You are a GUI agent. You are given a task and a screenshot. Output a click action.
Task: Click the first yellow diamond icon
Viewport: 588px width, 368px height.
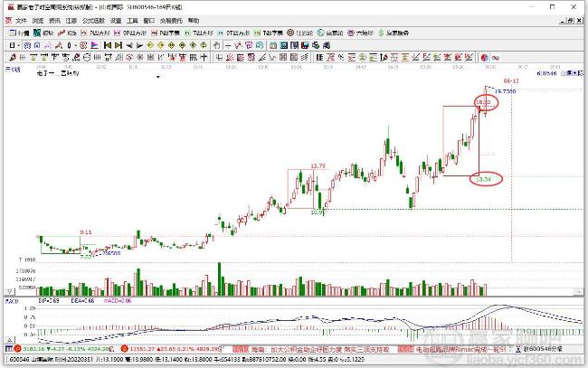tap(150, 45)
